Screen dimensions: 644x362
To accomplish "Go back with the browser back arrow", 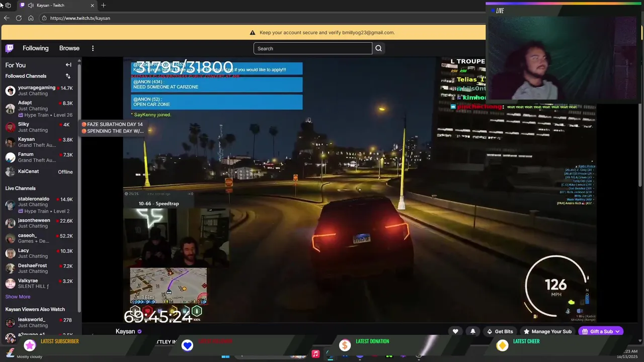I will [7, 18].
